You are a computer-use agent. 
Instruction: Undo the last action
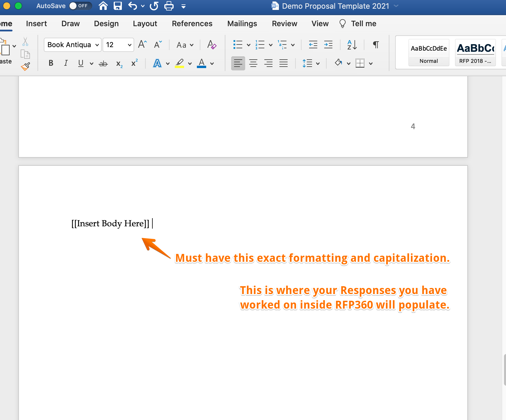point(133,6)
